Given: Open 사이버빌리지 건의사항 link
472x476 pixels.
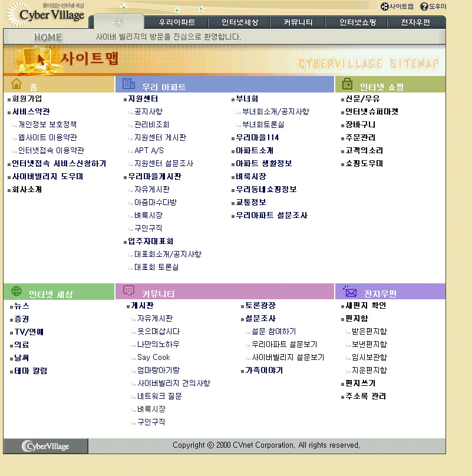Looking at the screenshot, I should [174, 384].
